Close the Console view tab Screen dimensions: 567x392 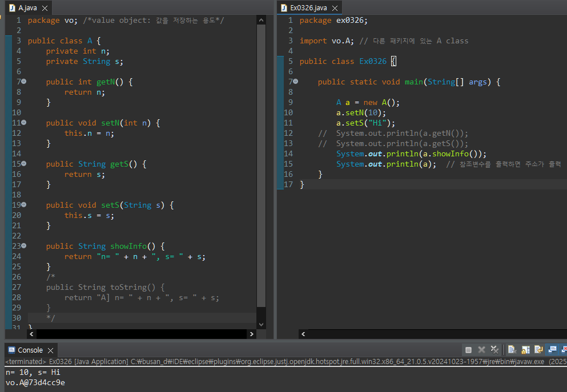(51, 350)
